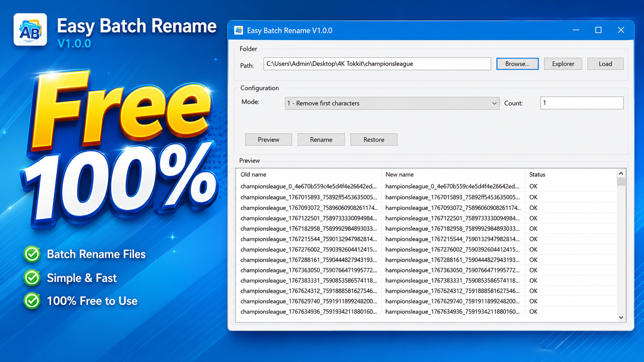Click new name hampionsleague_0_4e670b559c4e5d4f4e26642ed...
Viewport: 644px width, 362px height.
click(452, 186)
